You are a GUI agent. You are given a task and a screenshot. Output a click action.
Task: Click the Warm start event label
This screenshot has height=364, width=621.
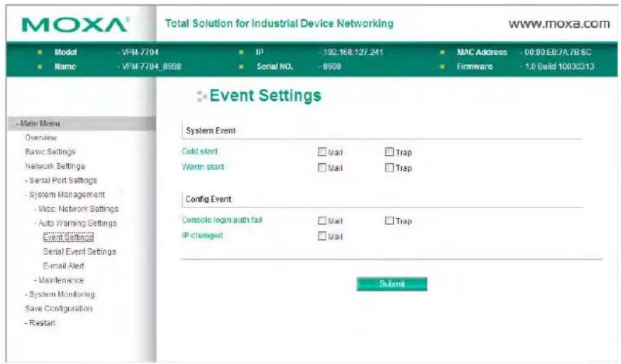203,167
